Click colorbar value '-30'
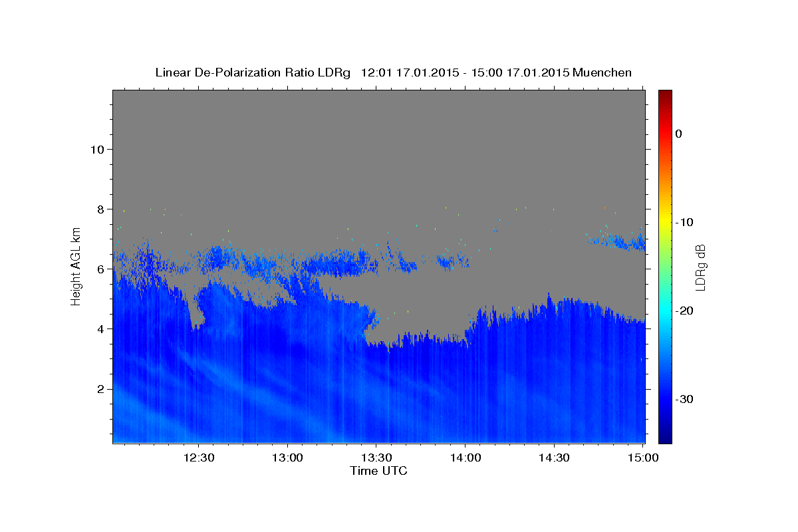The image size is (798, 532). click(684, 399)
